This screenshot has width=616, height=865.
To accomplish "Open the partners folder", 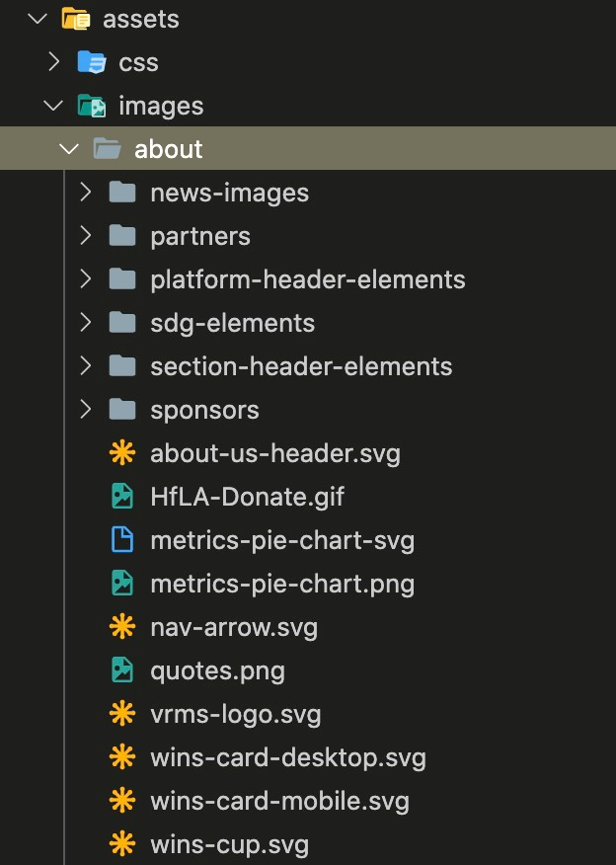I will click(199, 236).
